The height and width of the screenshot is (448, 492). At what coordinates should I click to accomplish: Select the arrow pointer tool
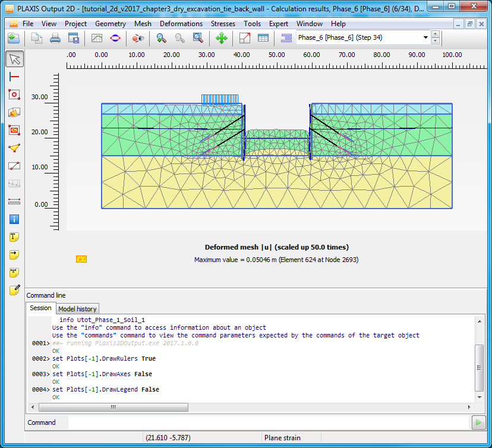click(x=15, y=59)
